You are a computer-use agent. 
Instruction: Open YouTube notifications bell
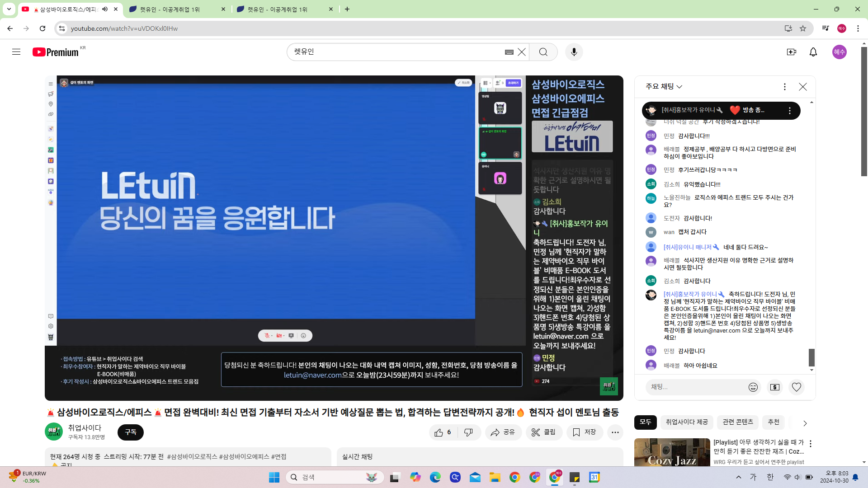813,52
